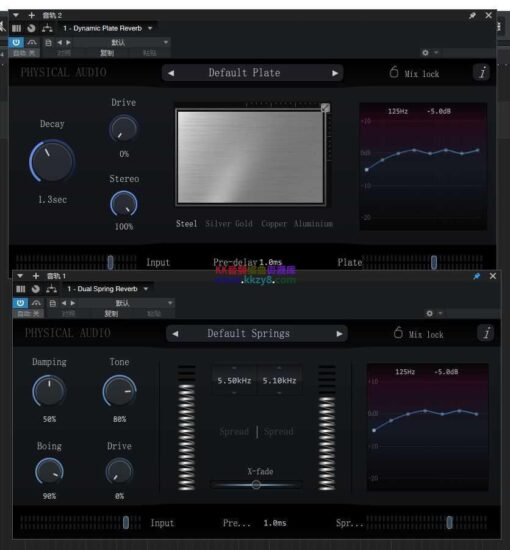Click sidechain curve icon in Spring Reverb window
Image resolution: width=510 pixels, height=550 pixels.
coord(36,303)
